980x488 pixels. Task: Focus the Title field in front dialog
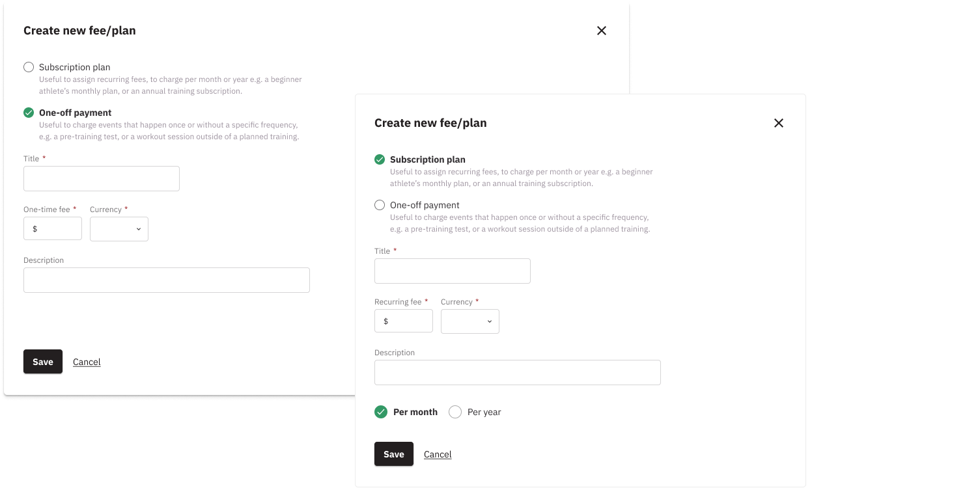pyautogui.click(x=453, y=271)
